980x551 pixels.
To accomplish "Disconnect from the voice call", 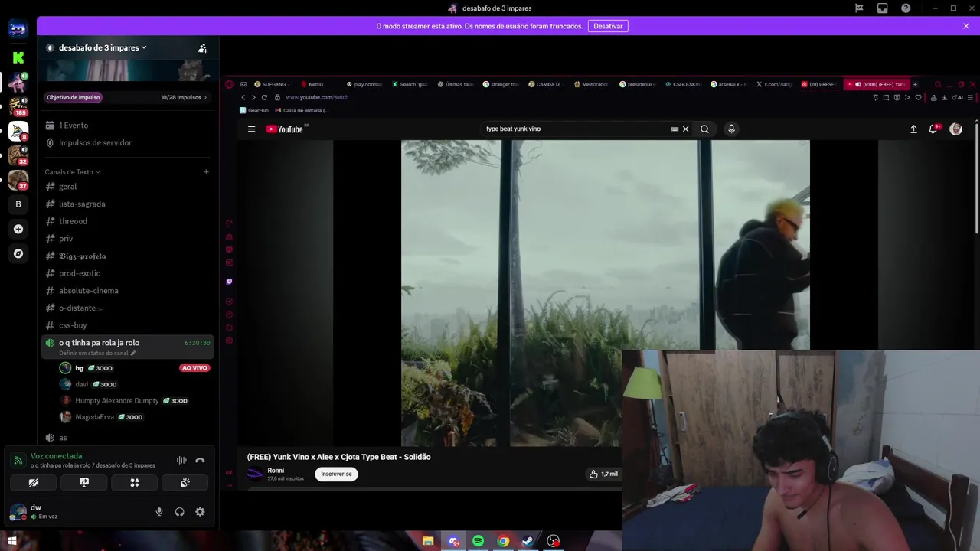I will click(x=200, y=460).
